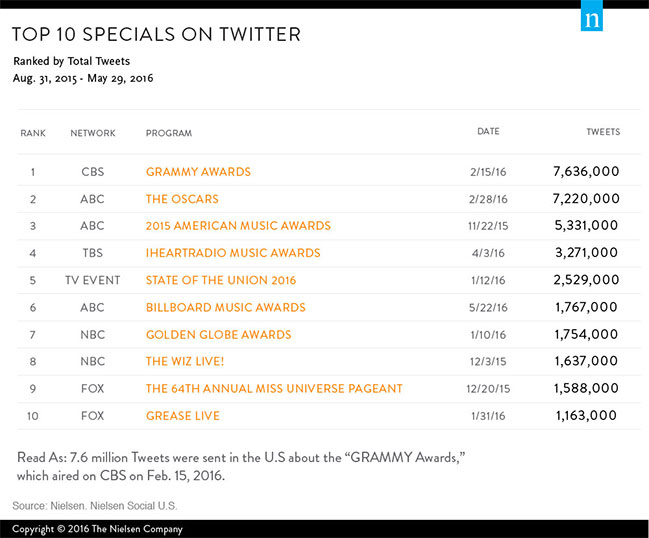This screenshot has width=649, height=538.
Task: Select BILLBOARD MUSIC AWARDS program
Action: [226, 307]
